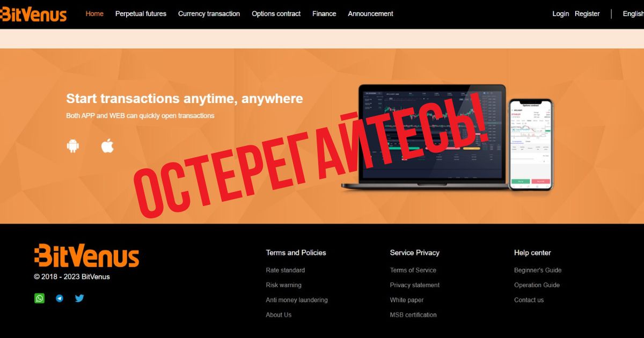Open the MSB certification link

[413, 315]
